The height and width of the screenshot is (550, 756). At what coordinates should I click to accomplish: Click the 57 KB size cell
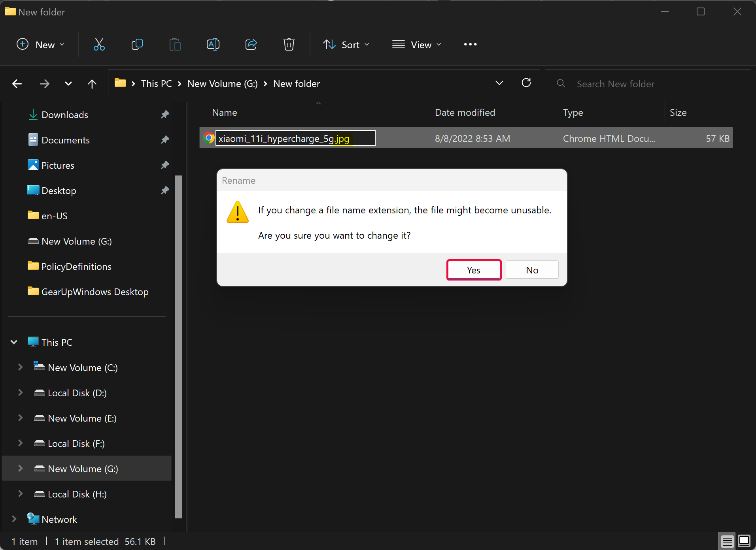point(718,138)
